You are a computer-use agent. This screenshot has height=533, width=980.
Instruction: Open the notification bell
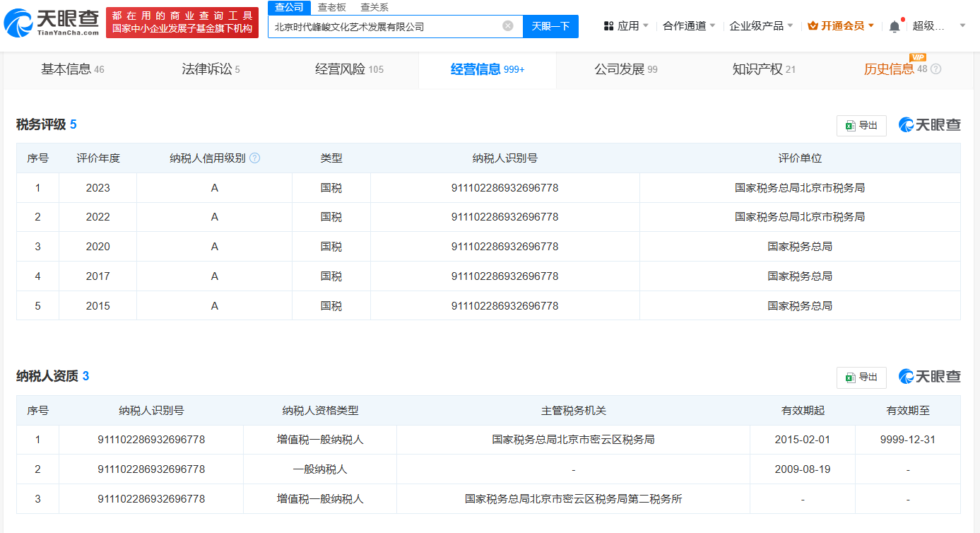coord(895,26)
